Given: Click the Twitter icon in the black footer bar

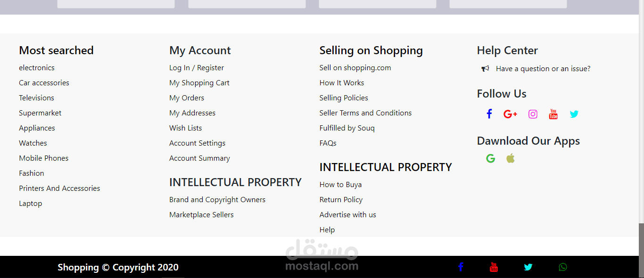Looking at the screenshot, I should pos(528,267).
